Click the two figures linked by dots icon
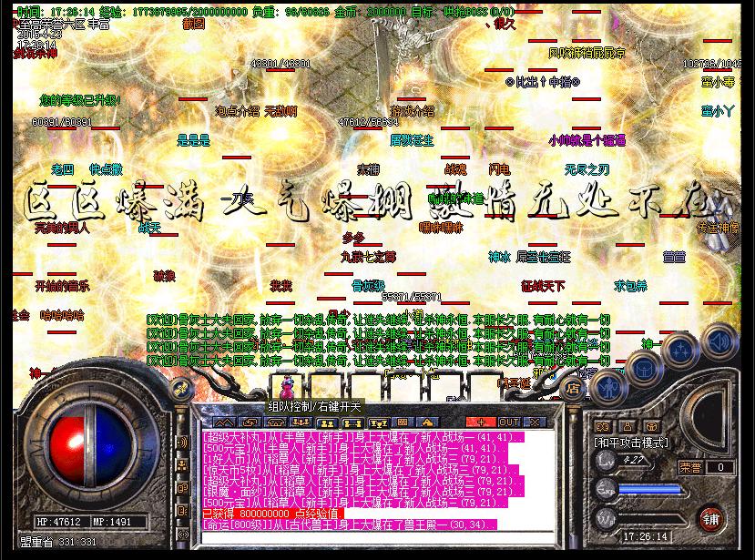Viewport: 755px width, 560px height. coord(352,423)
